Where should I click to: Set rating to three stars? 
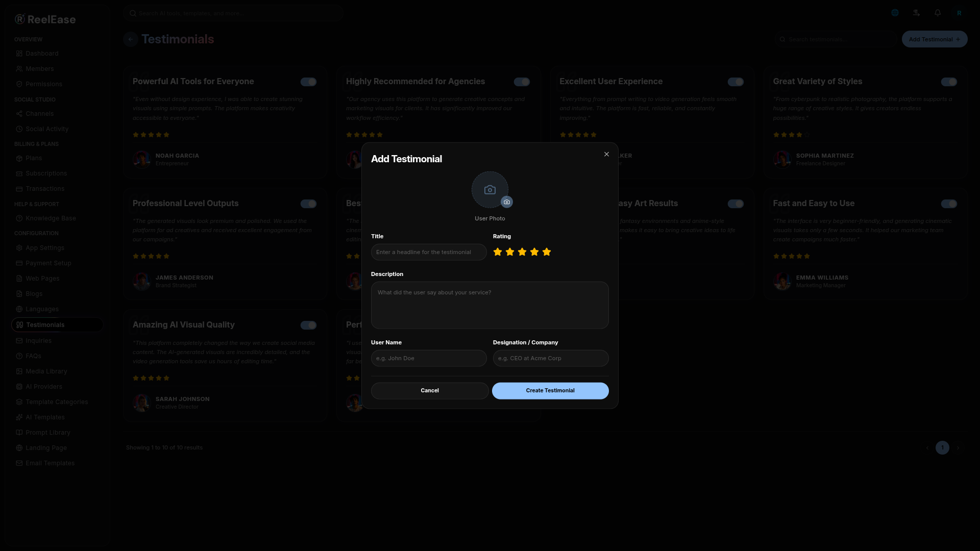point(522,252)
